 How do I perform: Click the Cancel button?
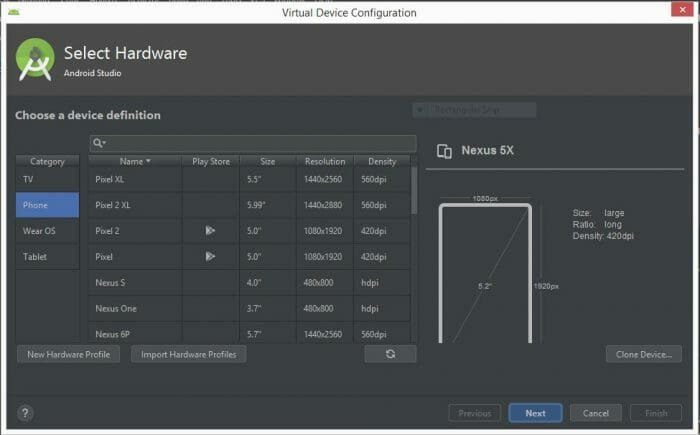pos(596,413)
